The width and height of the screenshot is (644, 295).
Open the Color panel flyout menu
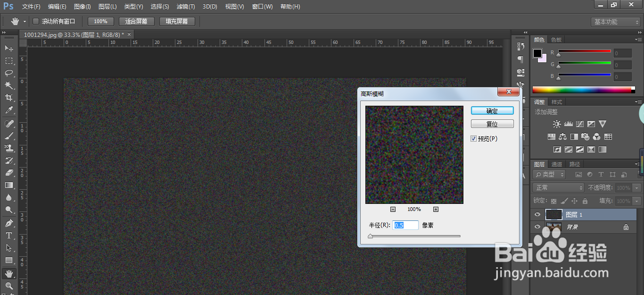coord(638,40)
